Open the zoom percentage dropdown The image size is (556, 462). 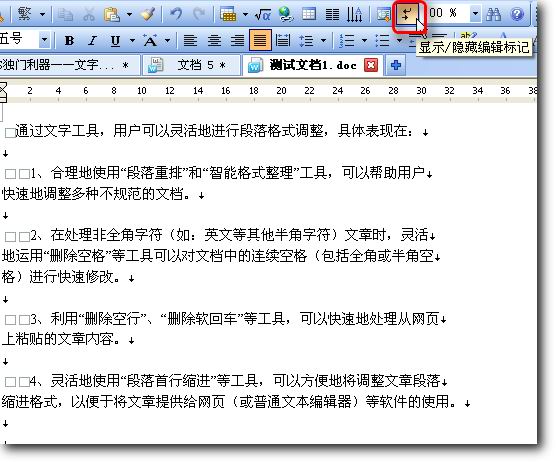click(x=475, y=14)
